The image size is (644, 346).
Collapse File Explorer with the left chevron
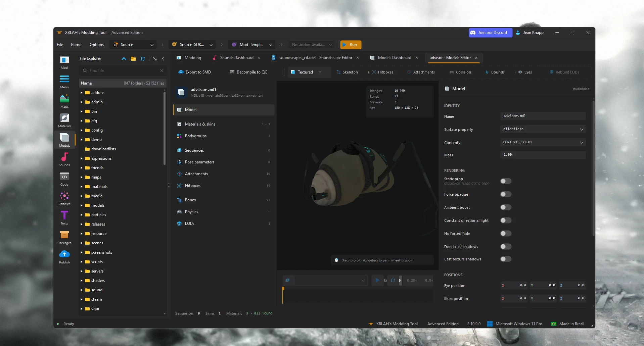[x=163, y=58]
